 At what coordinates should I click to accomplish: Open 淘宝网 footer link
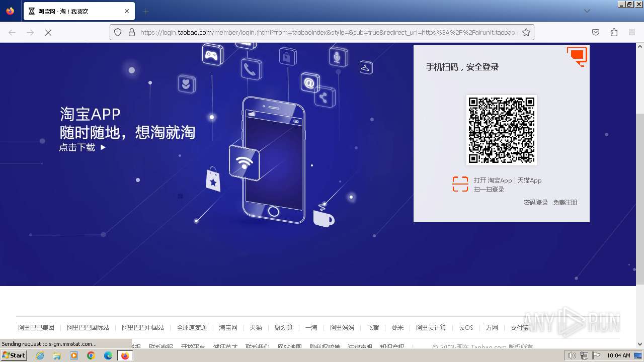point(228,327)
